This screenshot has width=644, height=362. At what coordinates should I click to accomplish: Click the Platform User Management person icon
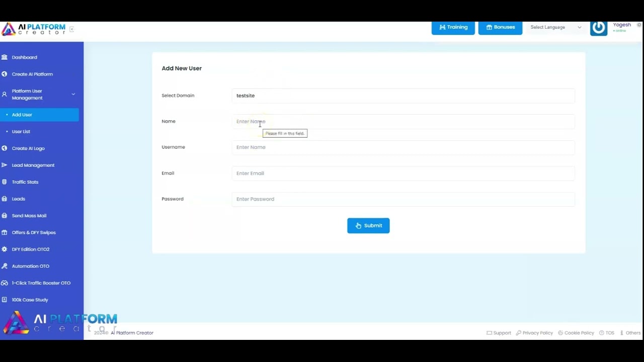click(x=5, y=95)
